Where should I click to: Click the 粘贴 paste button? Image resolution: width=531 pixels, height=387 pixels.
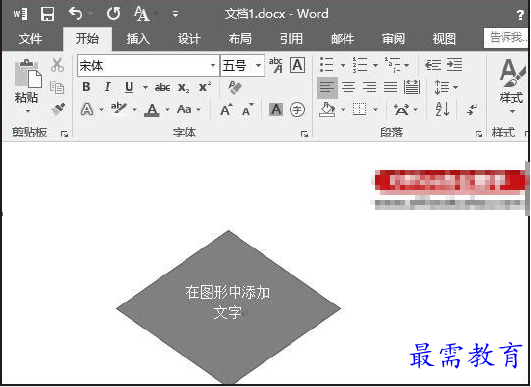coord(27,86)
